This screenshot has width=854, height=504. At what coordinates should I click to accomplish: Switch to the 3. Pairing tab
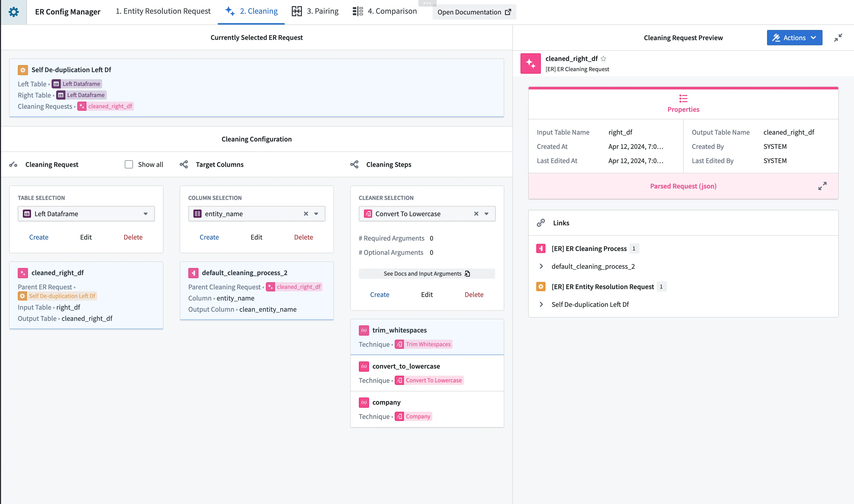point(315,11)
